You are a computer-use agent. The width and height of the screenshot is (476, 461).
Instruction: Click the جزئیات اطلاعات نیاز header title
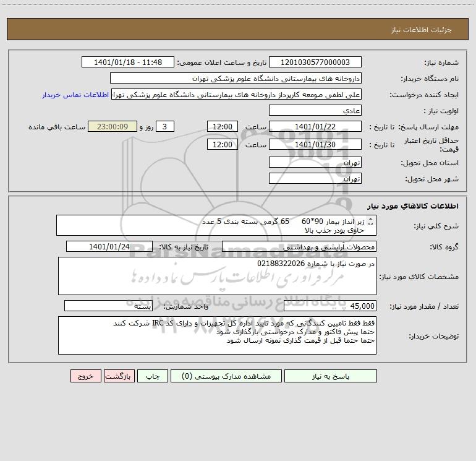coord(422,30)
